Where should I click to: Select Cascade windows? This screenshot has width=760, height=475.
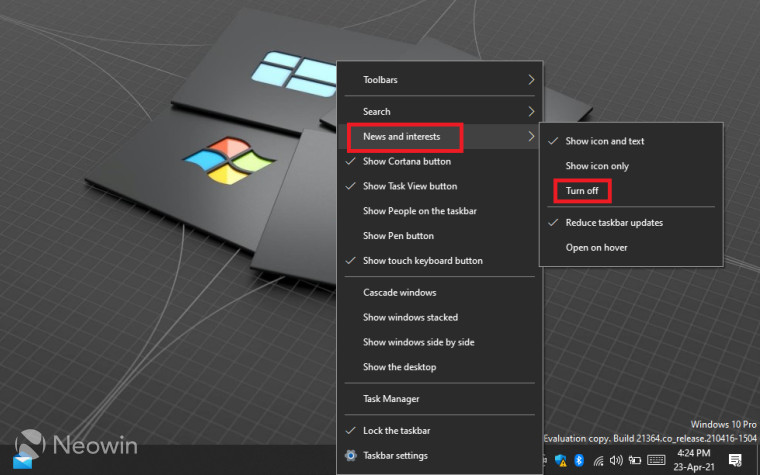click(x=440, y=292)
